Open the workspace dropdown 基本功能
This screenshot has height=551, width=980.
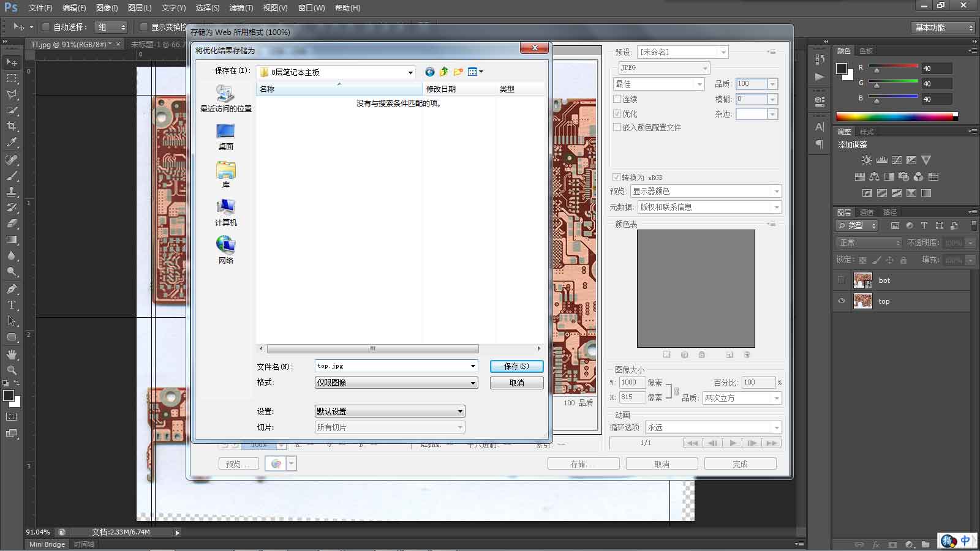(943, 28)
